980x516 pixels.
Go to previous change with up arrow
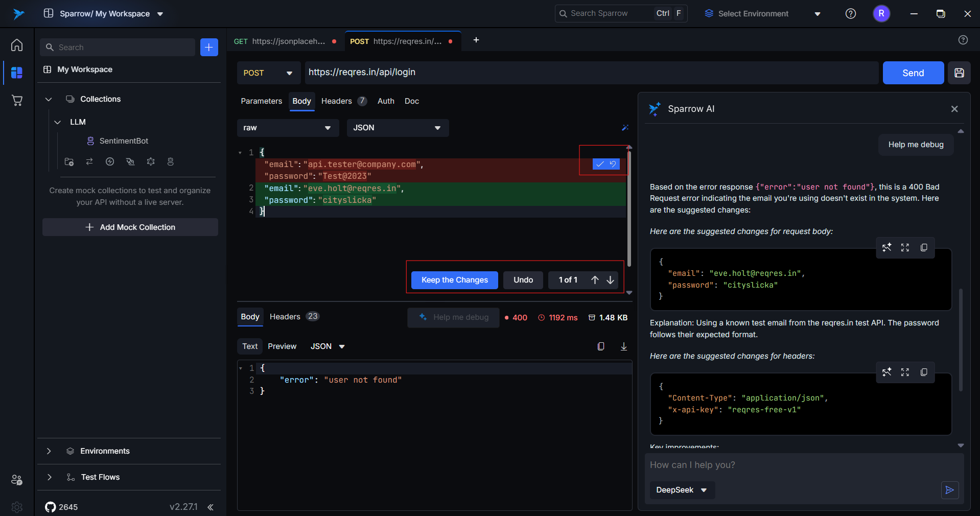click(595, 280)
